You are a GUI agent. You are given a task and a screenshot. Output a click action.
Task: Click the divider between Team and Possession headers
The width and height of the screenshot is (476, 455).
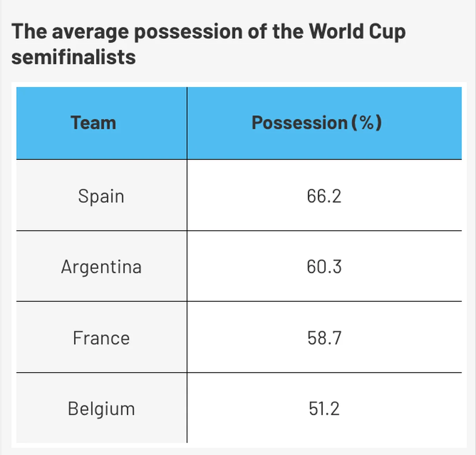tap(187, 123)
